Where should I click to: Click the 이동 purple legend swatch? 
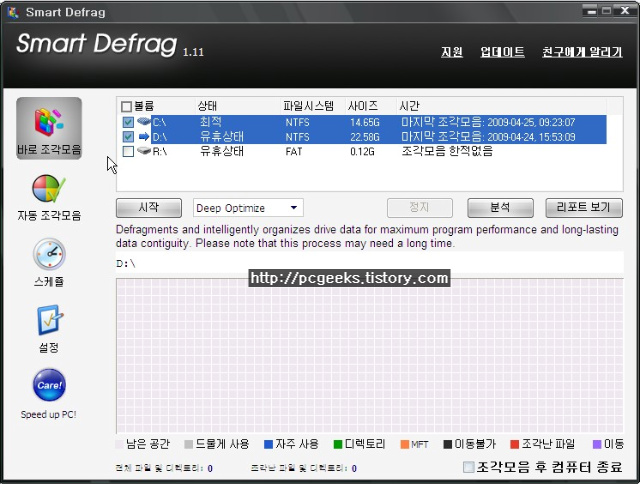(x=597, y=444)
